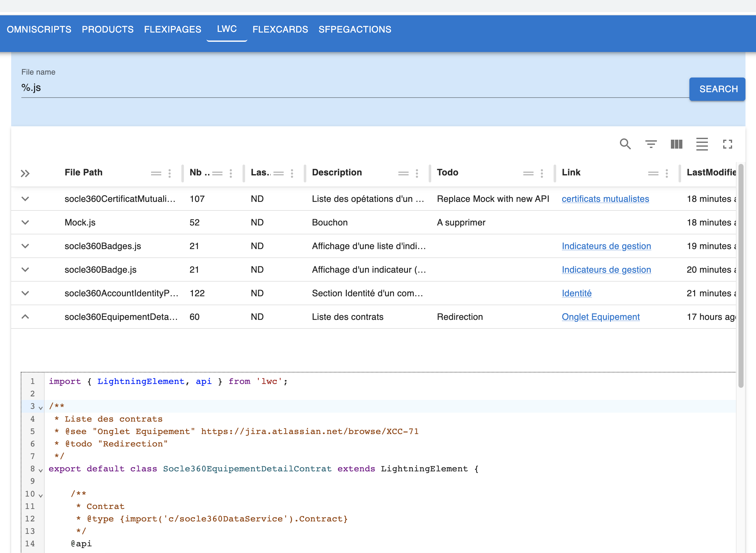756x553 pixels.
Task: Sort by File Path column header
Action: coord(84,173)
